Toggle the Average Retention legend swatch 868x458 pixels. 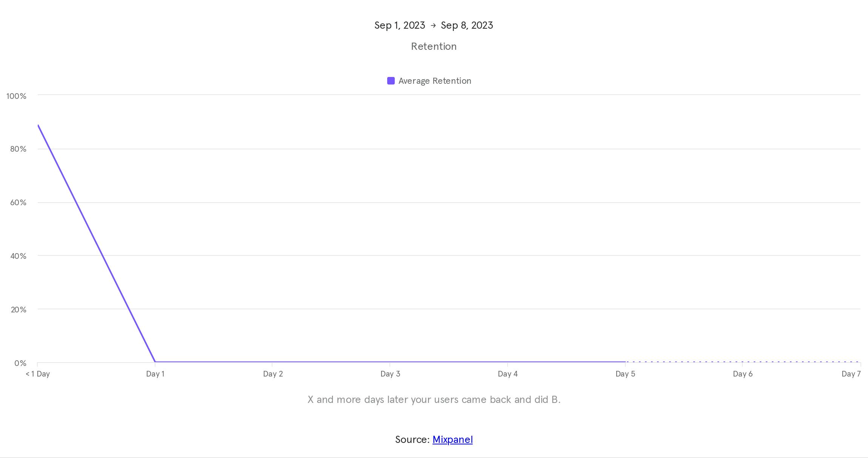click(x=391, y=81)
